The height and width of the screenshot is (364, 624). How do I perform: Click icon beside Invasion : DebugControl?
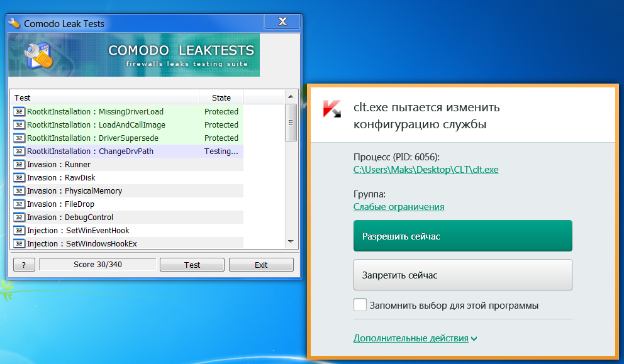click(19, 218)
